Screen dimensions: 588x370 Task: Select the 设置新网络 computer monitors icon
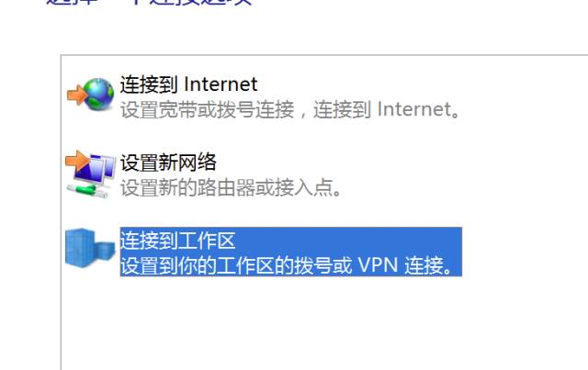click(x=95, y=171)
